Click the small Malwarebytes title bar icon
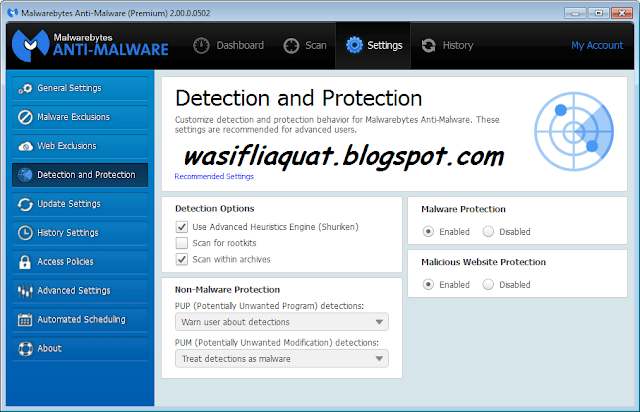 (13, 13)
